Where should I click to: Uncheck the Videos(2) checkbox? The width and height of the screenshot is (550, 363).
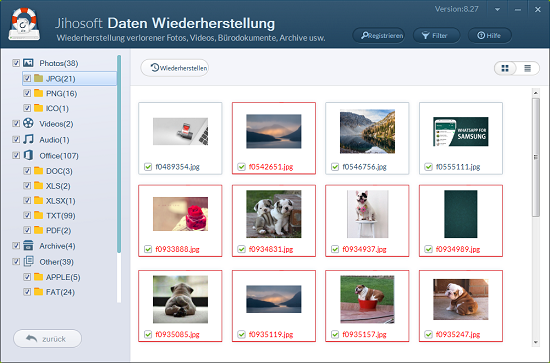click(16, 123)
